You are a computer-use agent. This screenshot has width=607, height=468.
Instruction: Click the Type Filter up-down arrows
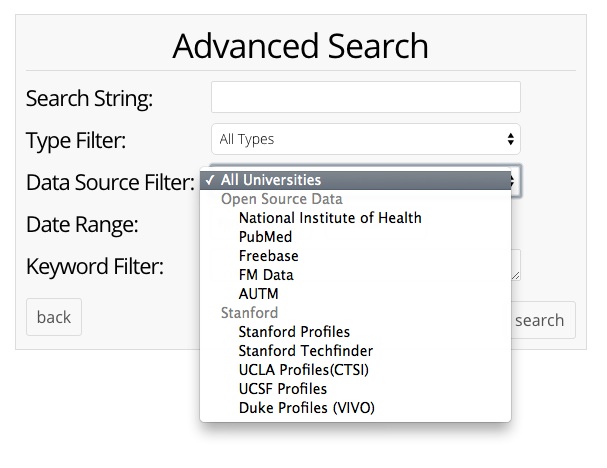[x=510, y=139]
